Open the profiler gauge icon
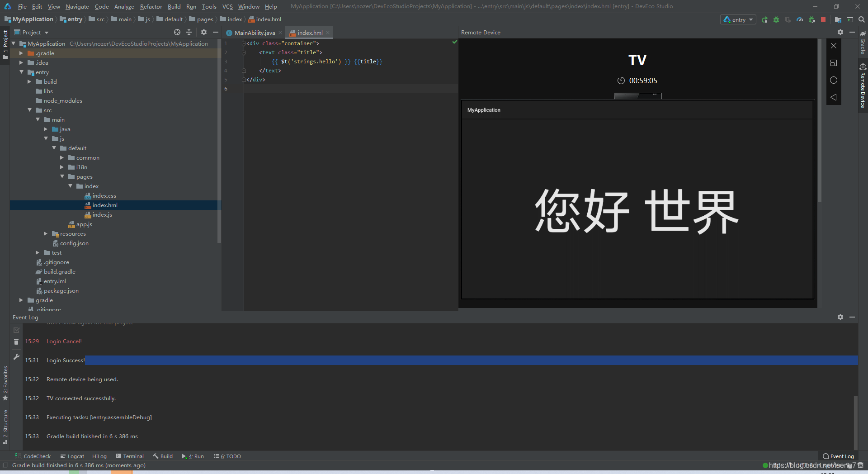868x474 pixels. coord(800,20)
